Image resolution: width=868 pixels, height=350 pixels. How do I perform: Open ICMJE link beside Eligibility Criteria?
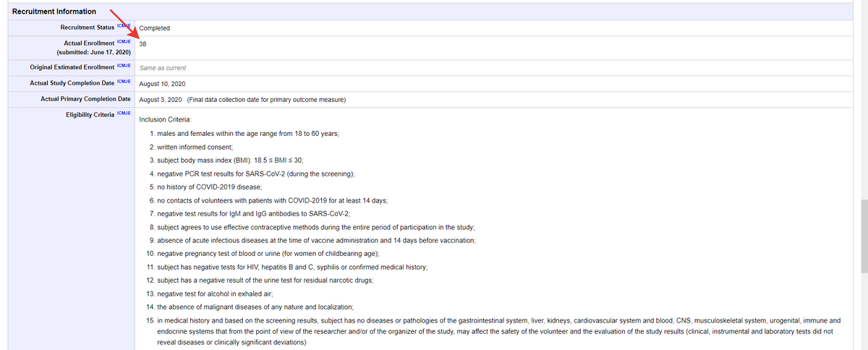point(123,113)
